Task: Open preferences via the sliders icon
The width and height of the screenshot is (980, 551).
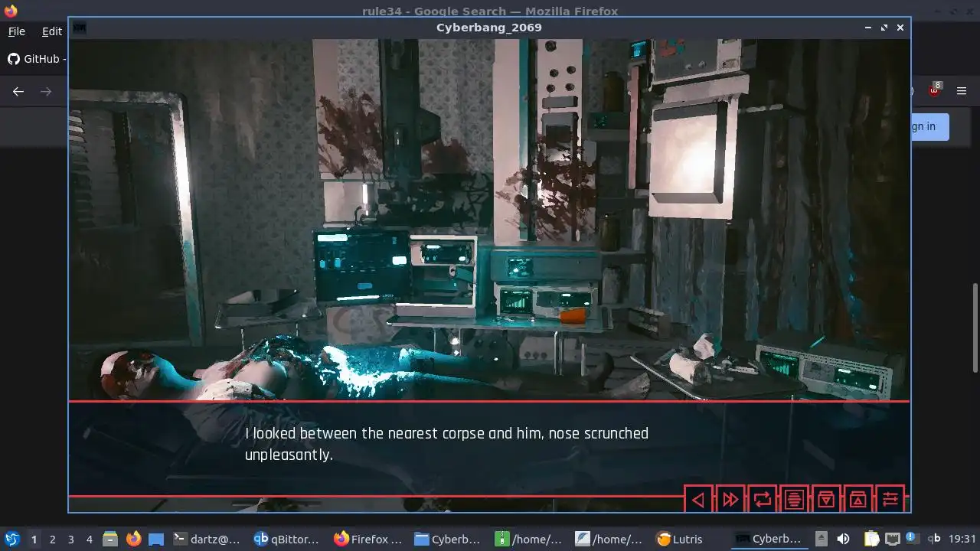Action: coord(890,500)
